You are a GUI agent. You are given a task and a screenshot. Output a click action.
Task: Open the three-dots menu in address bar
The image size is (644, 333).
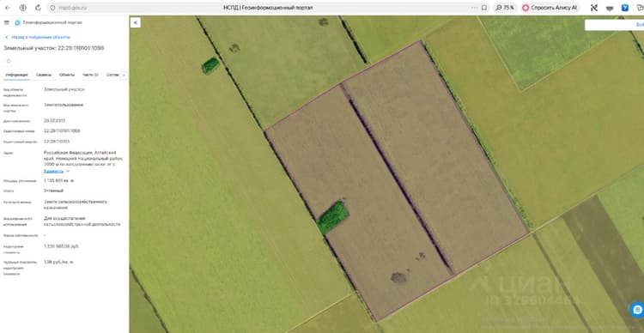coord(474,8)
